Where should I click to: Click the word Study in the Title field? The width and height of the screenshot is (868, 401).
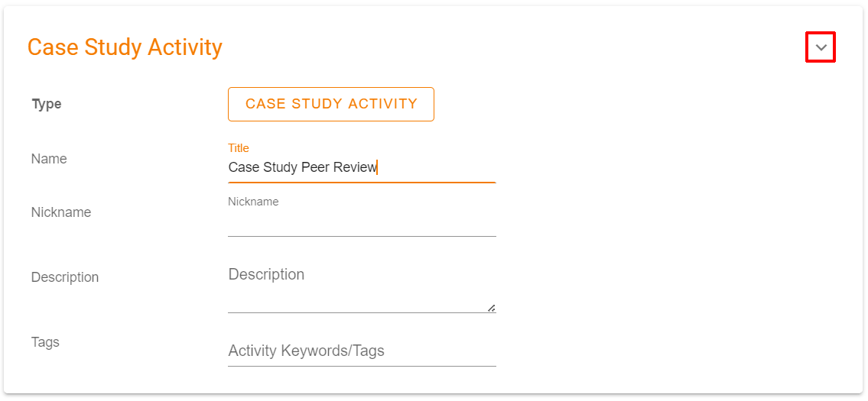[280, 167]
